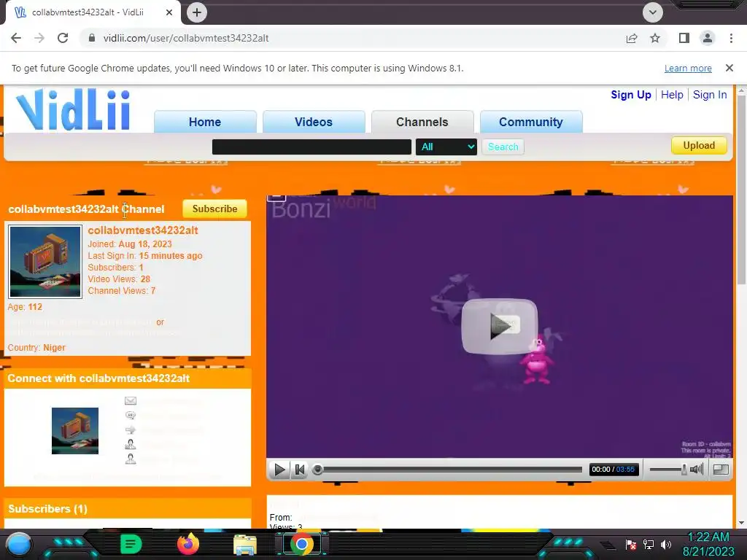Screen dimensions: 747x560
Task: Click the black search input field
Action: (x=311, y=147)
